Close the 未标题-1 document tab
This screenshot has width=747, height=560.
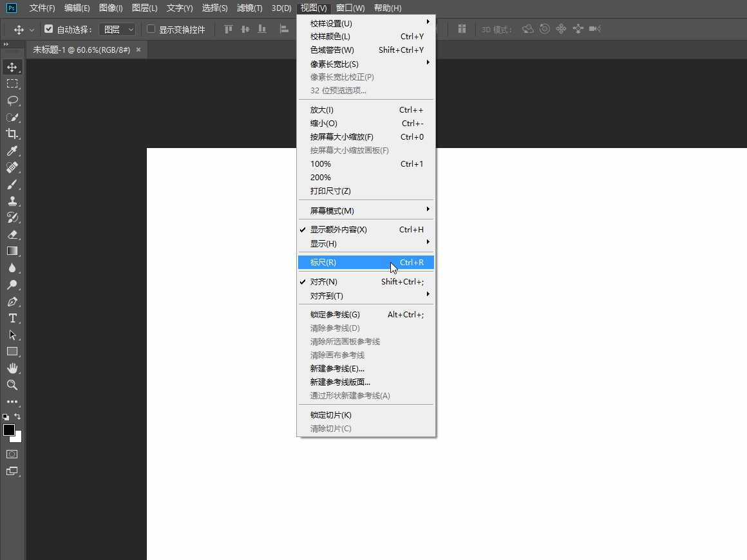click(138, 50)
